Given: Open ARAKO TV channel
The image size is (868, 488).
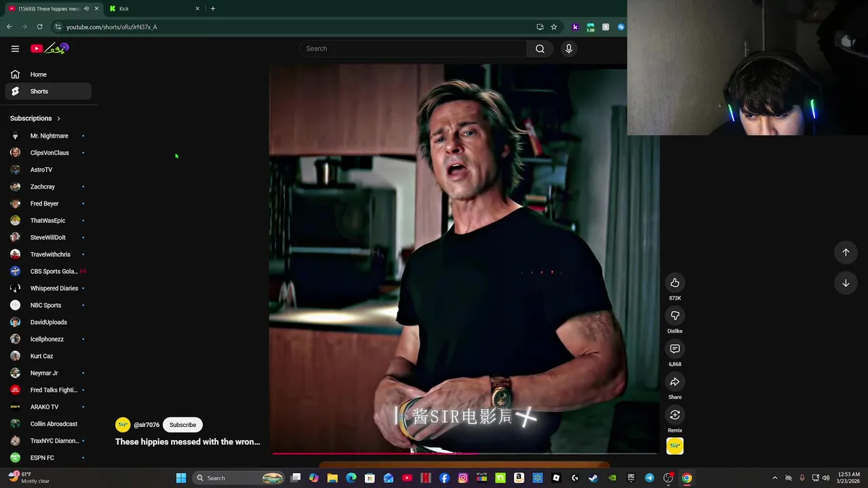Looking at the screenshot, I should click(x=48, y=407).
